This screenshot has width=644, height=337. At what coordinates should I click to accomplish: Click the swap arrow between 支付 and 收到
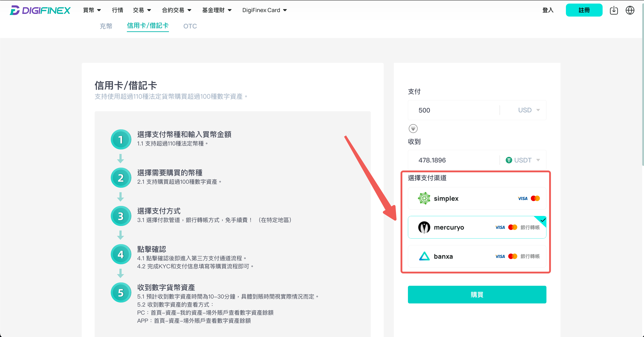(x=413, y=128)
